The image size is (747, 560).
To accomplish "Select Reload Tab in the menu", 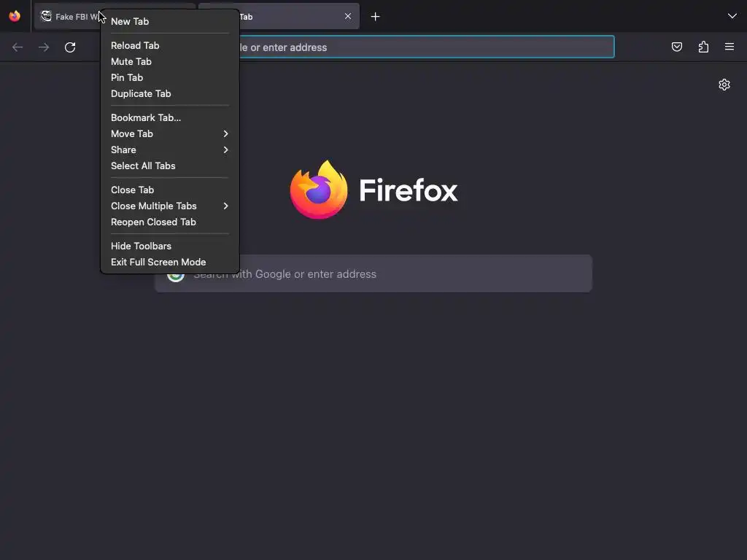I will coord(169,46).
